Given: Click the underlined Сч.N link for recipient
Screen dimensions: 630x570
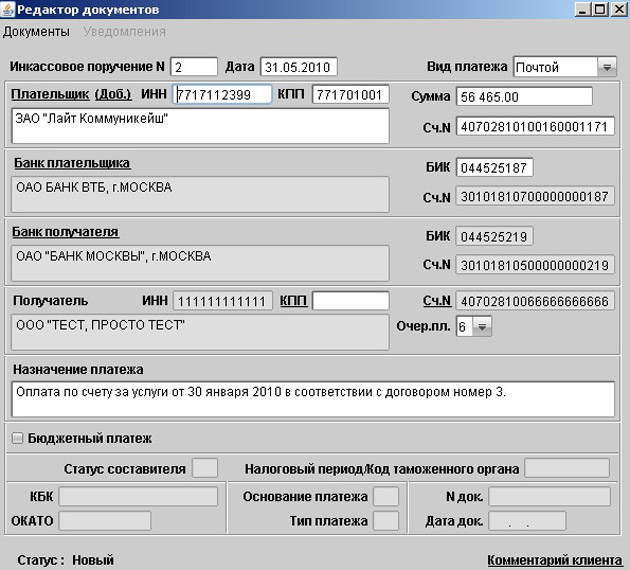Looking at the screenshot, I should pos(437,300).
